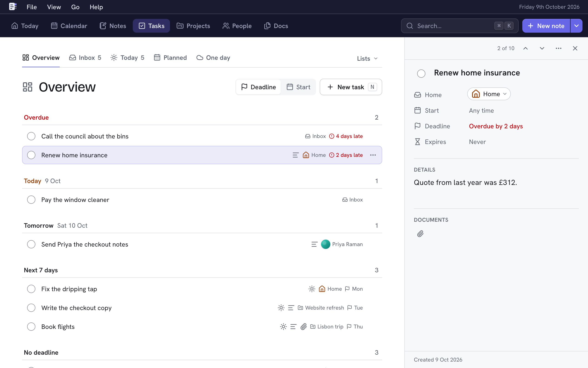Check off Write the checkout copy

click(31, 308)
